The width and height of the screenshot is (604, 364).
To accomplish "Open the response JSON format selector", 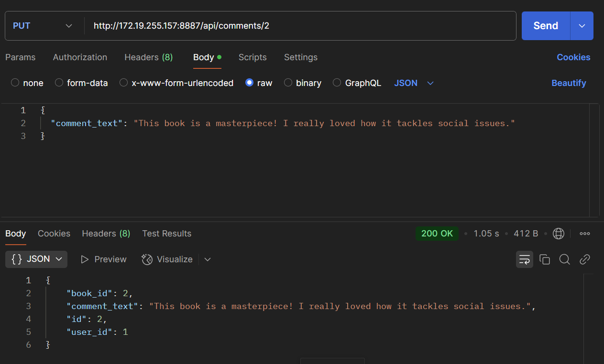I will click(x=36, y=259).
